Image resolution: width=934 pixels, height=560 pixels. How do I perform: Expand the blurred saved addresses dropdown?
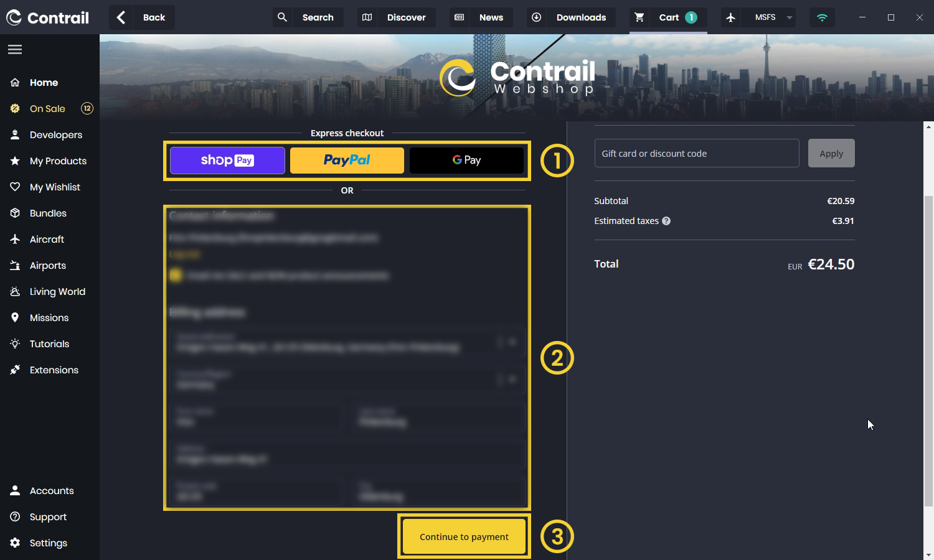click(x=512, y=342)
